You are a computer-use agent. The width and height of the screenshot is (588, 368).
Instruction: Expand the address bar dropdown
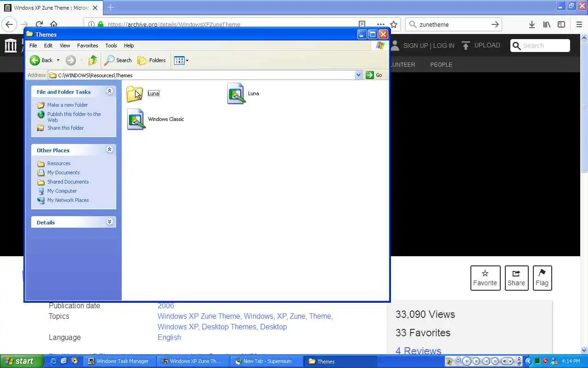(359, 75)
